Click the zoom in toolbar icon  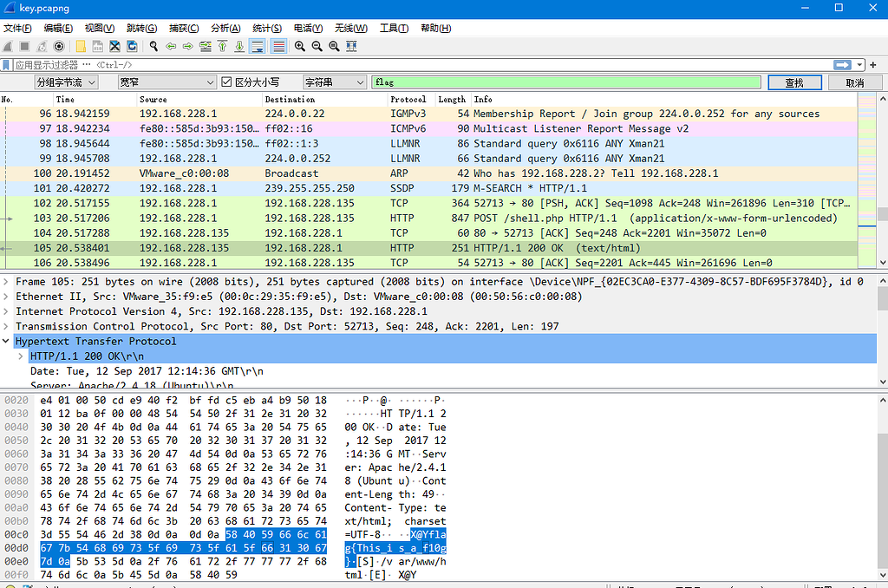point(300,46)
